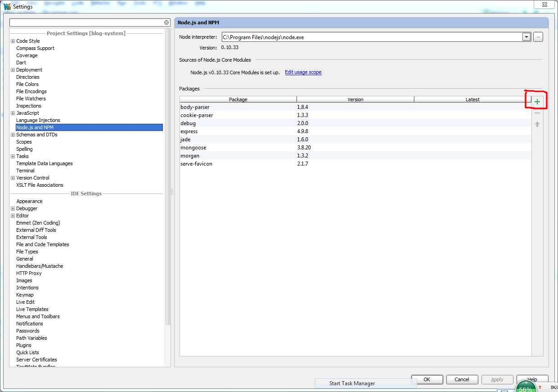Select Start Task Manager menu entry
This screenshot has height=392, width=558.
tap(352, 383)
